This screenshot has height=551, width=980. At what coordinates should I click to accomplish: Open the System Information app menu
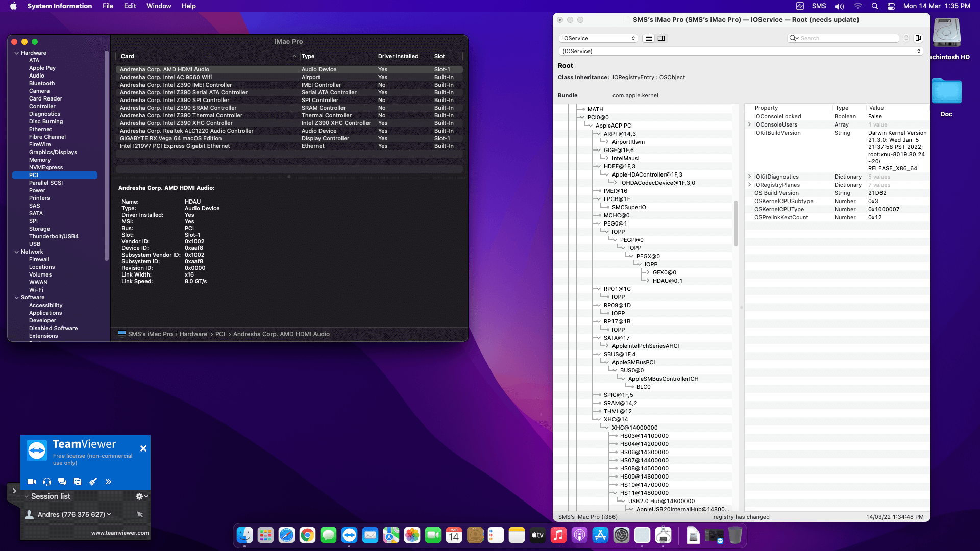[x=60, y=6]
